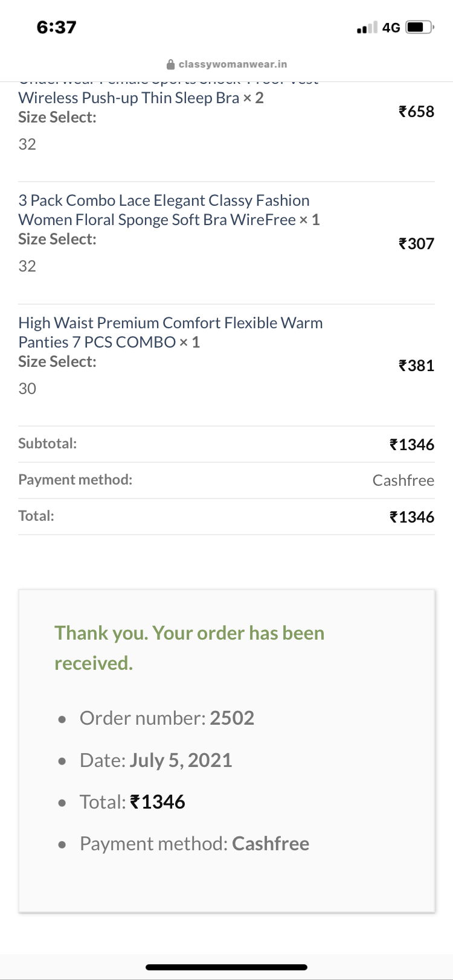Tap the classywomanwear.in address bar
The image size is (453, 980).
click(x=233, y=65)
